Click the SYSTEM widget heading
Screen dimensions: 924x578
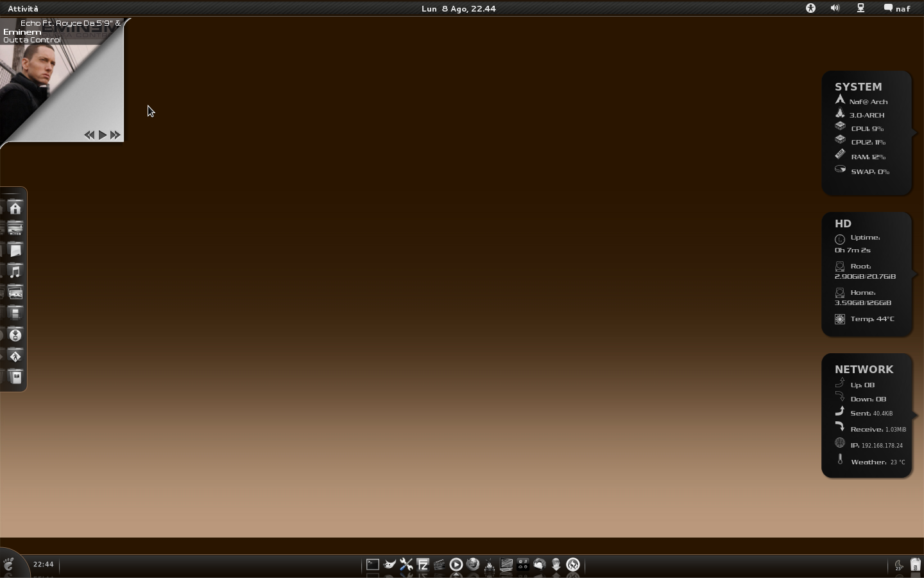(x=858, y=87)
